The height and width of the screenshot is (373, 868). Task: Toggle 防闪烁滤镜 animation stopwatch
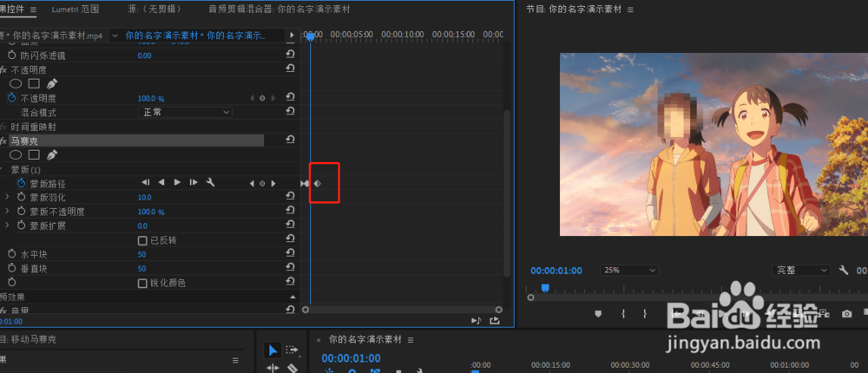point(12,56)
